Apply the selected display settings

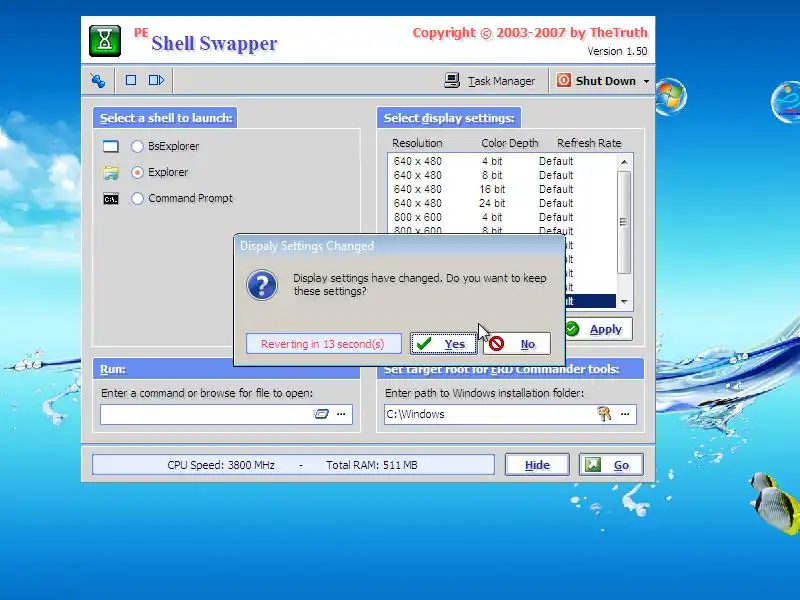click(x=598, y=329)
